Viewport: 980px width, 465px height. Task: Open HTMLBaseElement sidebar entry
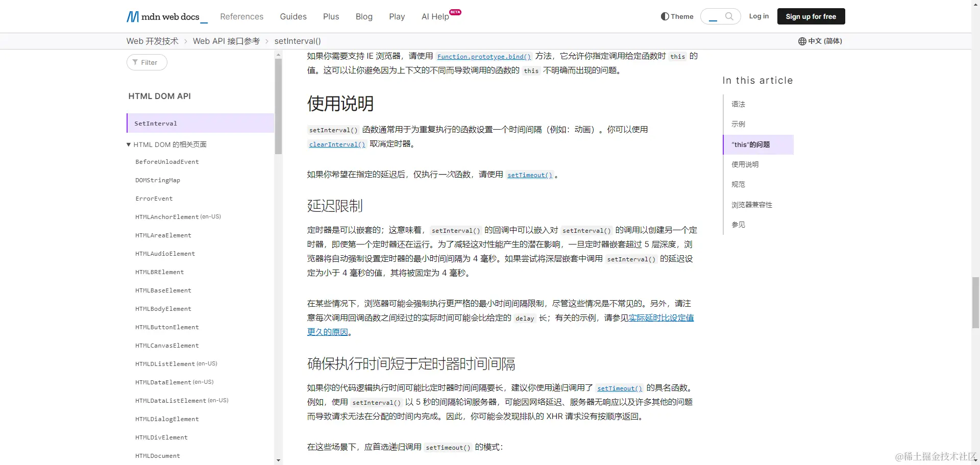(163, 290)
